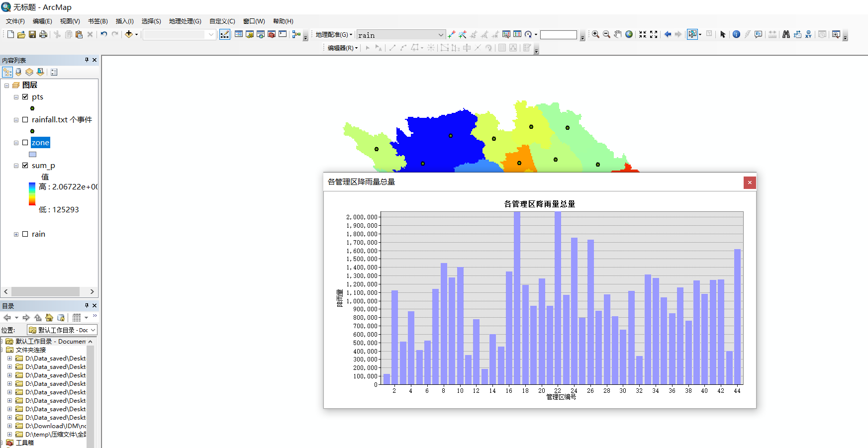Screen dimensions: 868x448
Task: Open table of contents Options icon
Action: click(x=54, y=72)
